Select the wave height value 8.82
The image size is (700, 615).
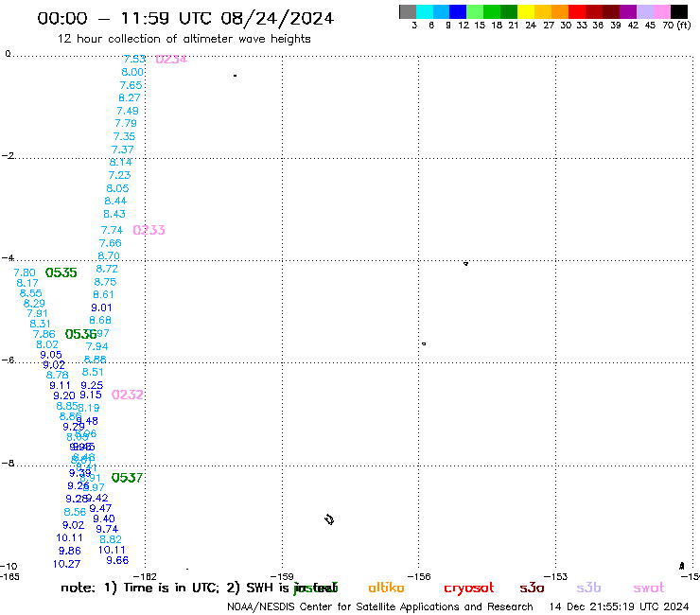coord(111,539)
